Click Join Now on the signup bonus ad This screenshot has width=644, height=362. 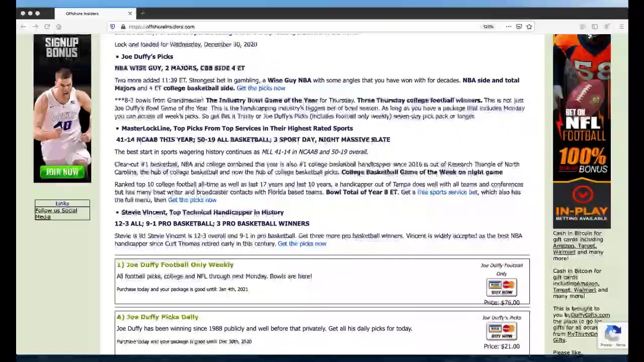(x=62, y=172)
